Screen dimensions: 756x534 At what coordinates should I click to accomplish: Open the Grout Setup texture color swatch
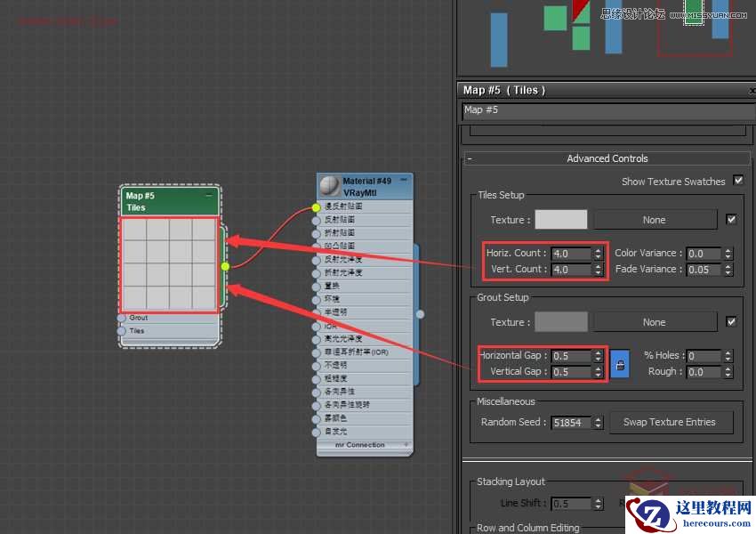pos(560,322)
